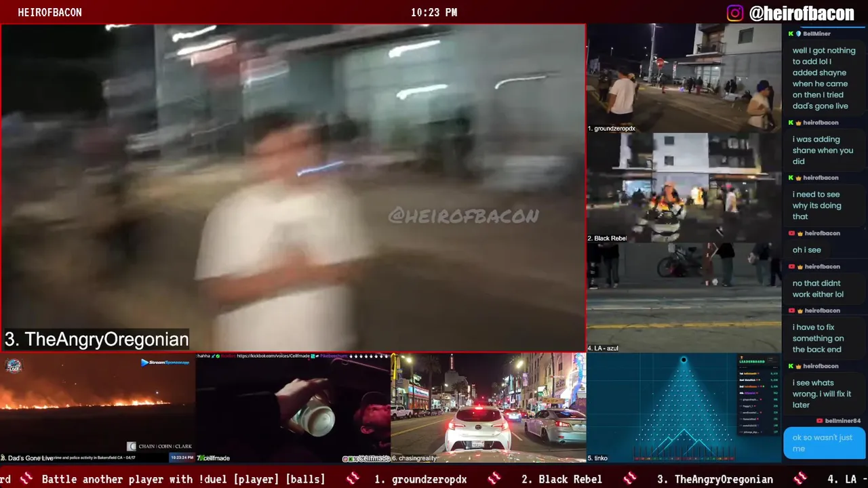
Task: Click the '7. cellfmade' thumbnail label
Action: coord(214,458)
